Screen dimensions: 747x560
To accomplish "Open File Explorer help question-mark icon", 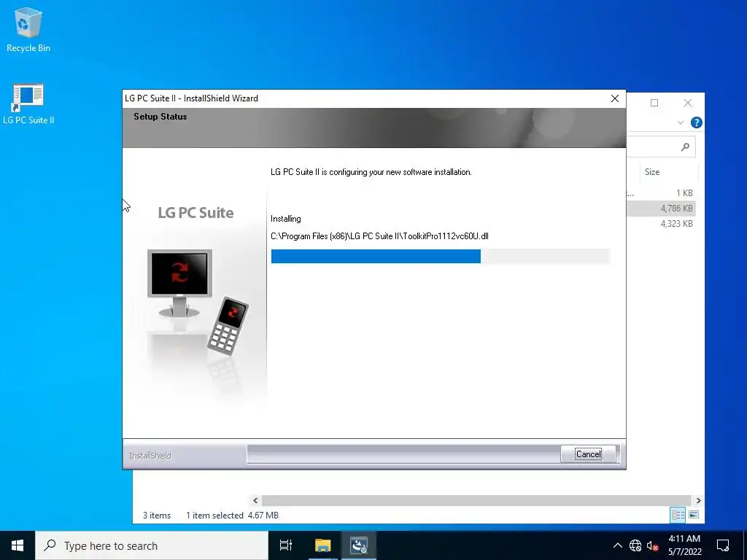I will coord(696,122).
